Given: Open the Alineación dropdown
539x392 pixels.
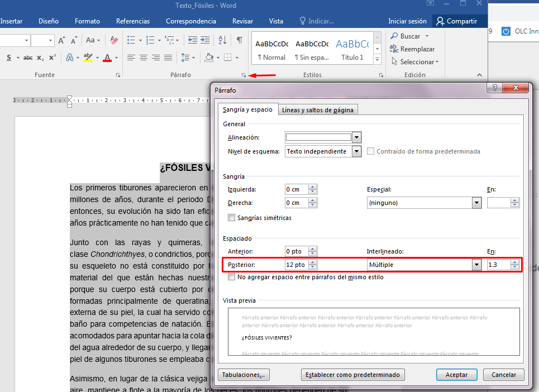Looking at the screenshot, I should coord(356,137).
